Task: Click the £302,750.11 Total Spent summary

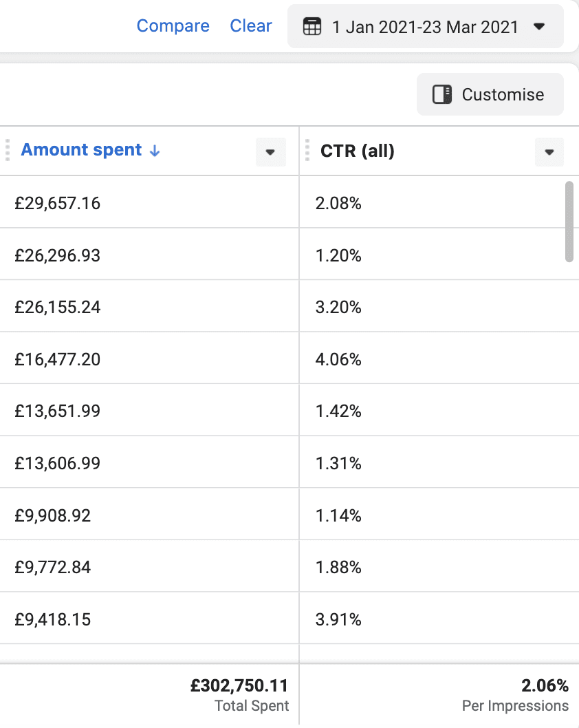Action: pyautogui.click(x=239, y=685)
